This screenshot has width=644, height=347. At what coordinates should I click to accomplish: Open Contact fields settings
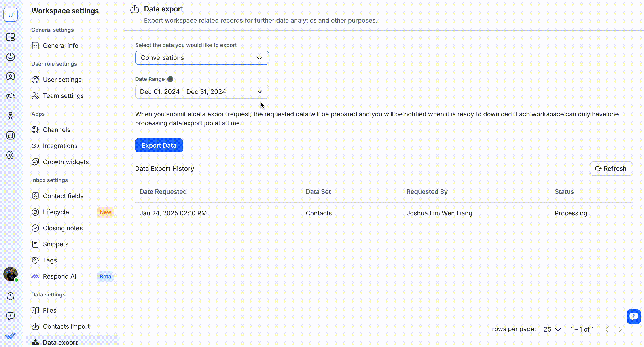pyautogui.click(x=63, y=196)
